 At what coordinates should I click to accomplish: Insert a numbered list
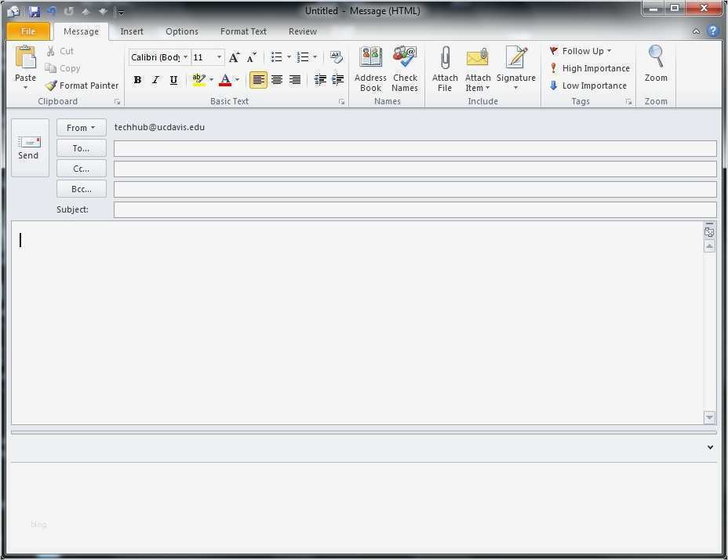(303, 57)
